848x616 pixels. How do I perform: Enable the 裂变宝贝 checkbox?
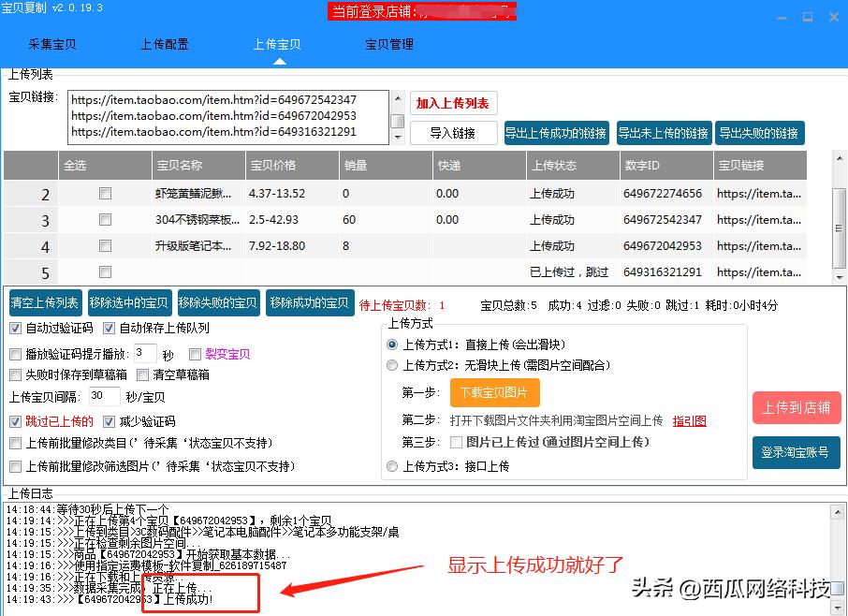click(196, 354)
